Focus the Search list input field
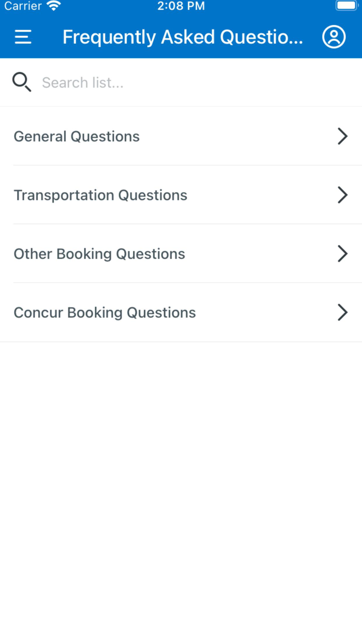Image resolution: width=362 pixels, height=644 pixels. [x=197, y=82]
